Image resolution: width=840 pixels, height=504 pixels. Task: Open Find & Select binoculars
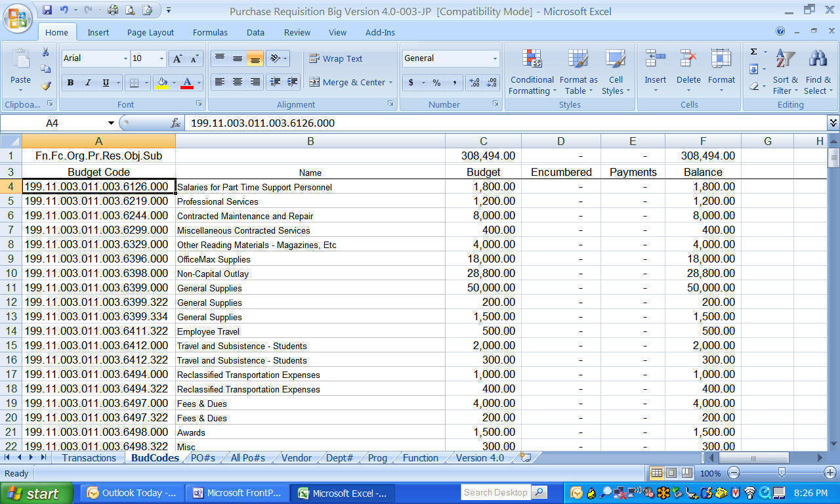(818, 72)
